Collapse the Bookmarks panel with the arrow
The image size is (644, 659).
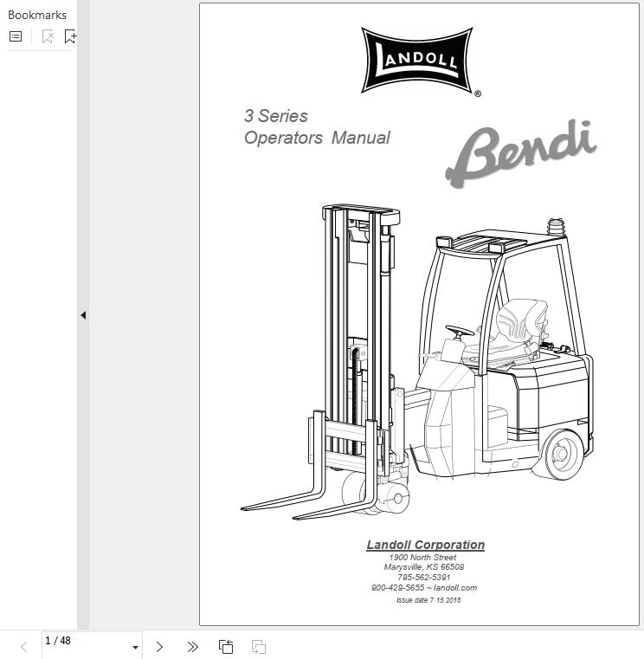coord(83,315)
